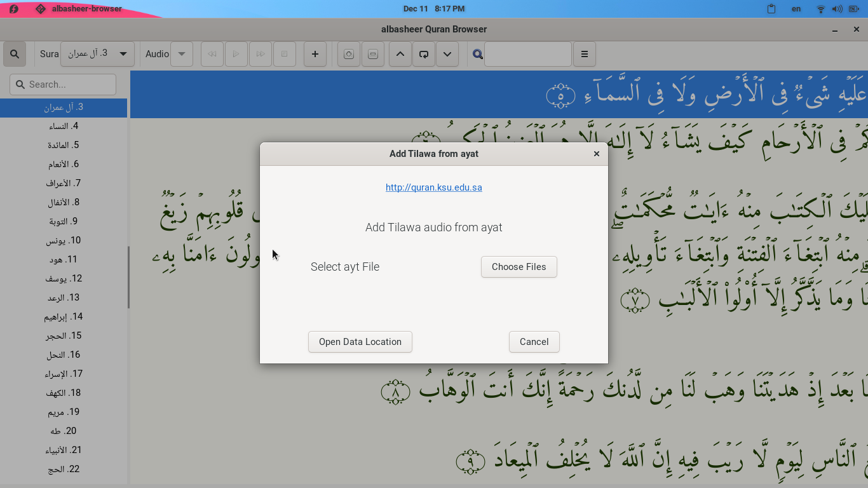Select sura 9. التوبة in list
This screenshot has width=868, height=488.
[x=64, y=222]
